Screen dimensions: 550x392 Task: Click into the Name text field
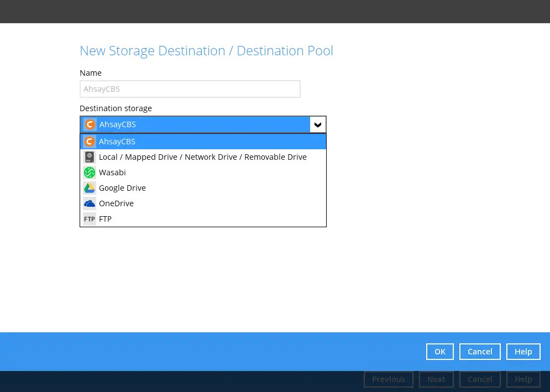[x=190, y=89]
